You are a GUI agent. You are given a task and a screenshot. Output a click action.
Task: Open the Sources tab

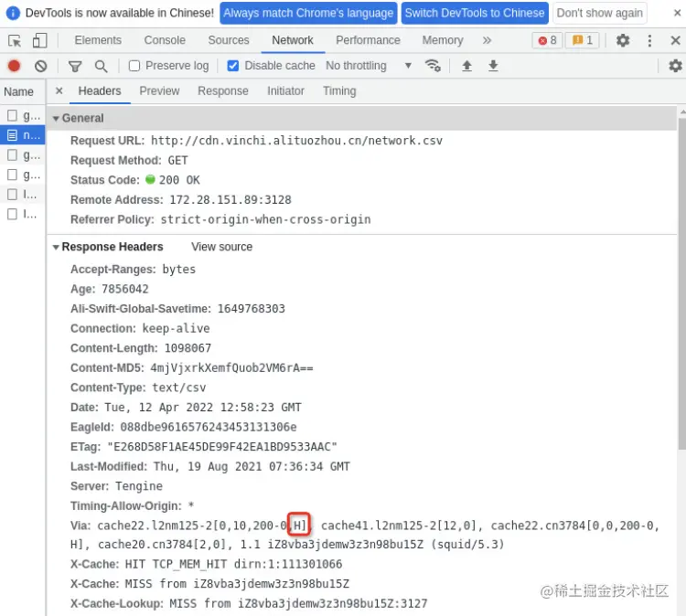(229, 40)
